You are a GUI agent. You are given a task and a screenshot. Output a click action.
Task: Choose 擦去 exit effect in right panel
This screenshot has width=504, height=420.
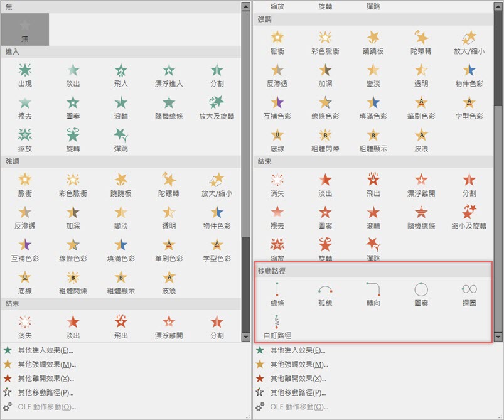277,218
